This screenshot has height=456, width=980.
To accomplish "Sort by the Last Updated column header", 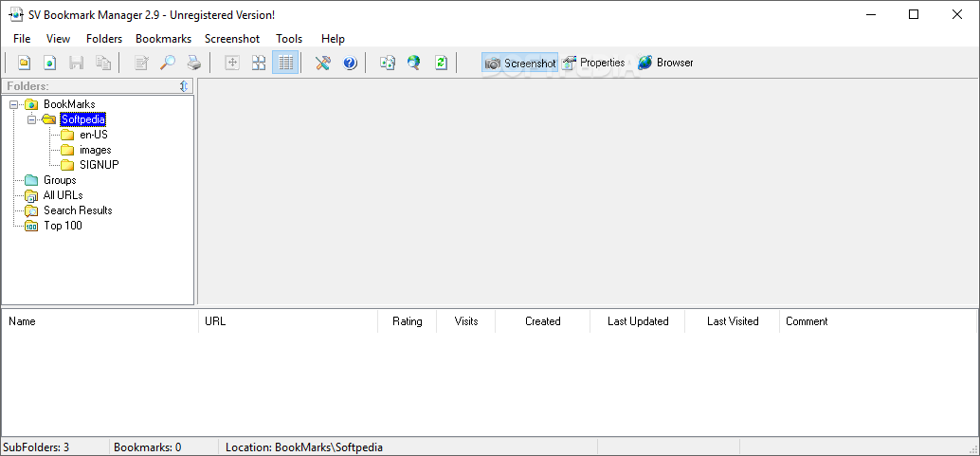I will point(638,321).
